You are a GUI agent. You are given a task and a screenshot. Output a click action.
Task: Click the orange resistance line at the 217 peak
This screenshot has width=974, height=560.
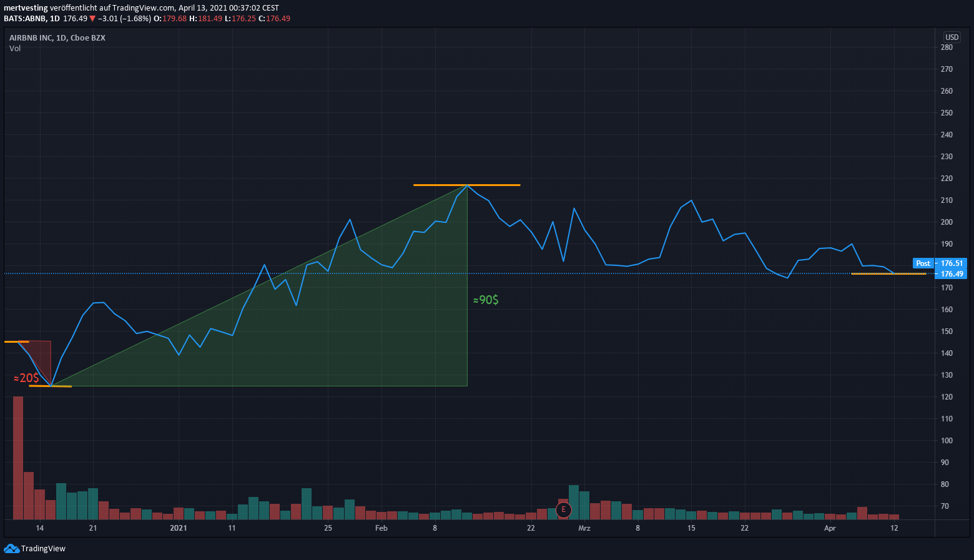tap(466, 185)
